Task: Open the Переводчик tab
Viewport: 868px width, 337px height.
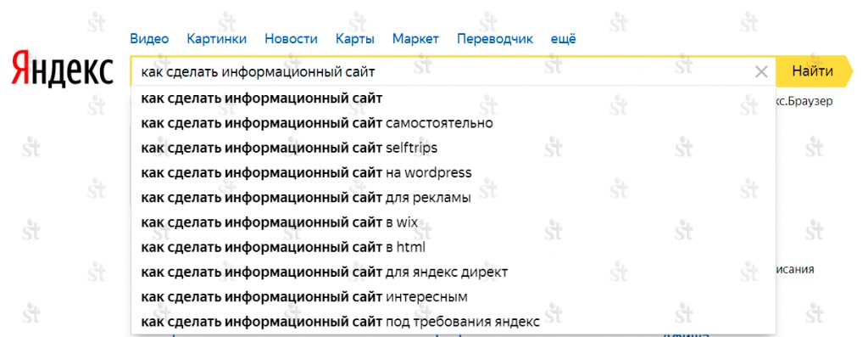Action: (x=495, y=39)
